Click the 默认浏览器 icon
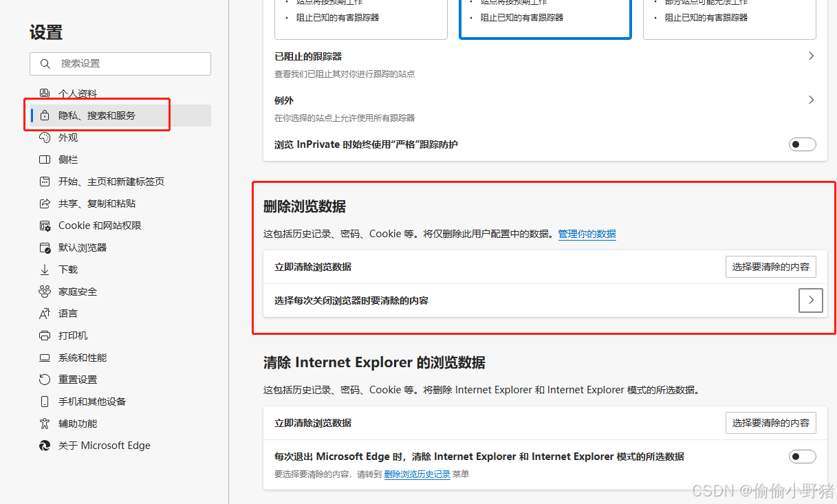837x504 pixels. point(45,248)
